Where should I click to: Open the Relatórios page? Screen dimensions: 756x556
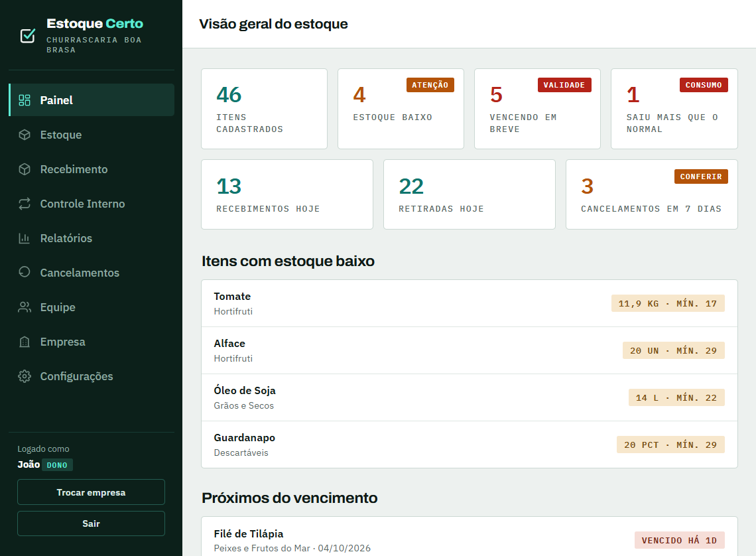click(x=92, y=238)
